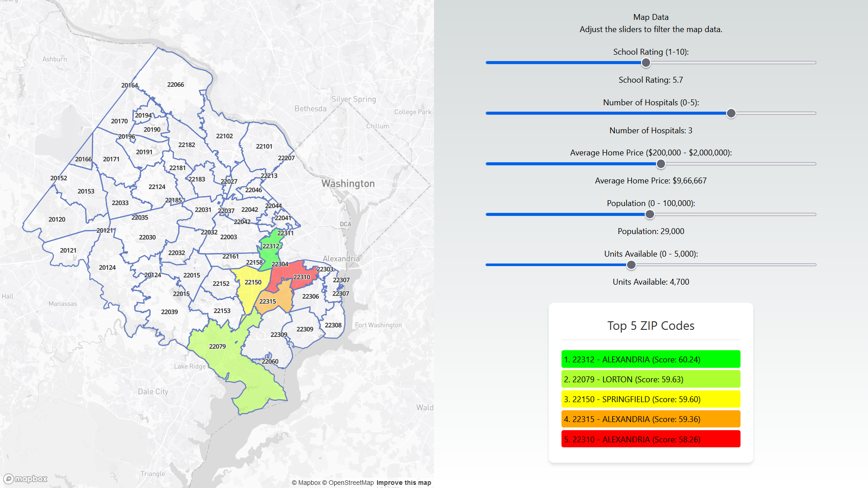Click the Number of Hospitals slider thumb
Image resolution: width=868 pixels, height=488 pixels.
coord(731,113)
